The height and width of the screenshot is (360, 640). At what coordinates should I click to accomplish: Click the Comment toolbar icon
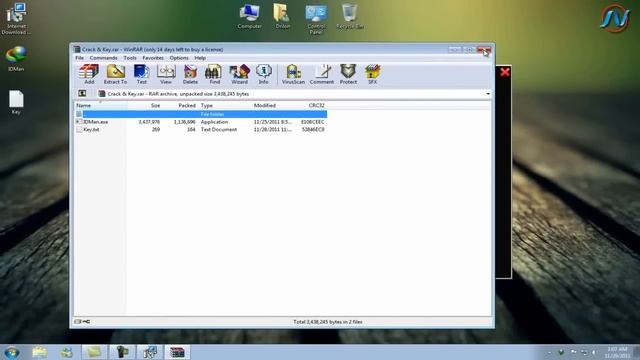point(322,74)
